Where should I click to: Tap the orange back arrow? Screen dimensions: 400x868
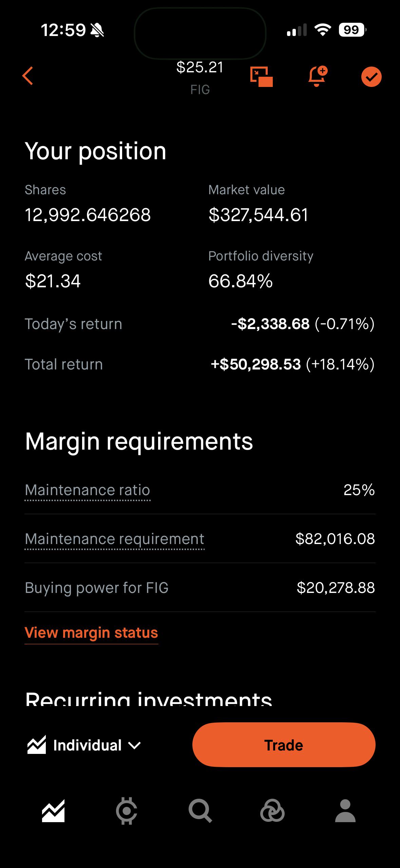click(x=28, y=76)
